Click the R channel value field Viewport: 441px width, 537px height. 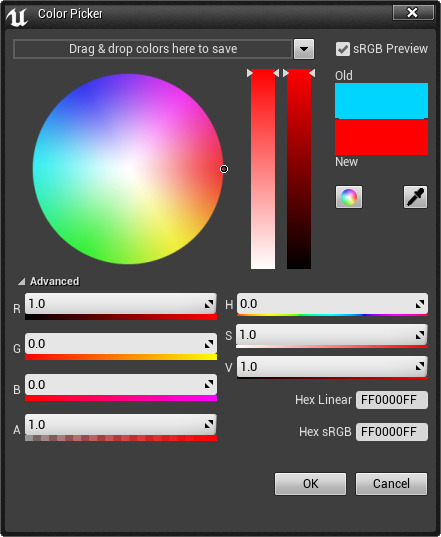121,303
